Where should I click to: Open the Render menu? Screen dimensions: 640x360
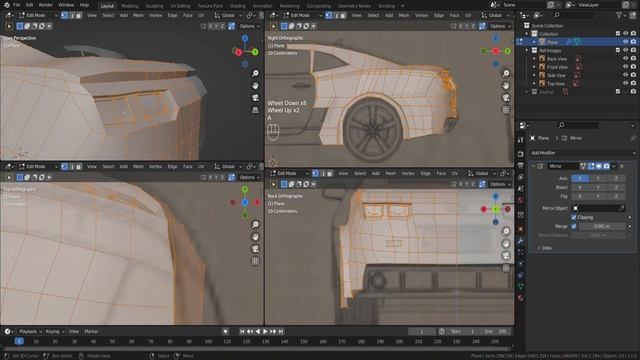(x=45, y=5)
